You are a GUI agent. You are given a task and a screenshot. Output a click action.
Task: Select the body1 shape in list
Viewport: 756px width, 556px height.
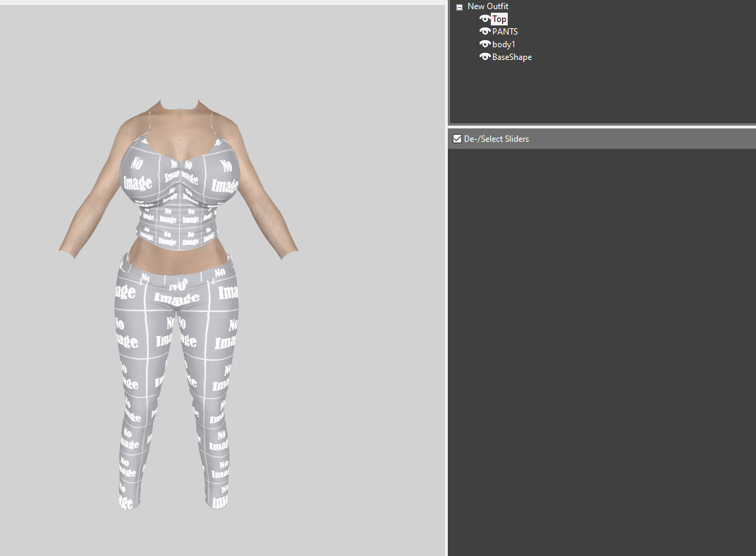[x=504, y=44]
